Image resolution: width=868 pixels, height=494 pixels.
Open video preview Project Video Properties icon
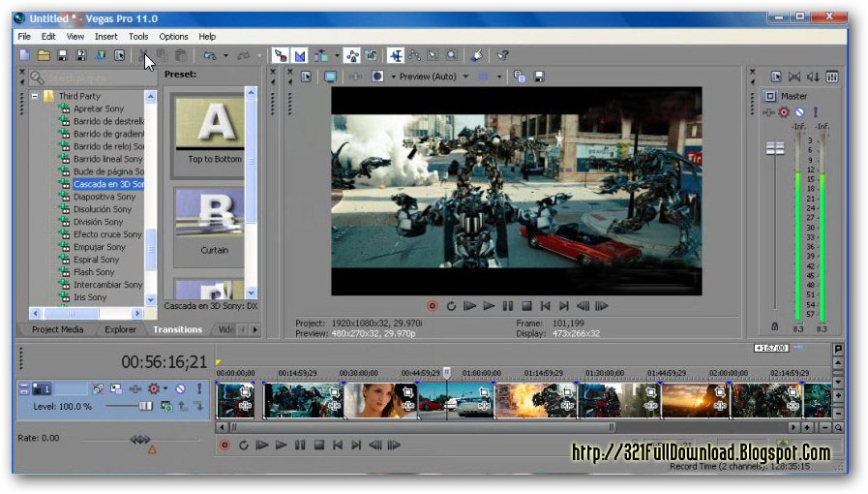coord(306,77)
